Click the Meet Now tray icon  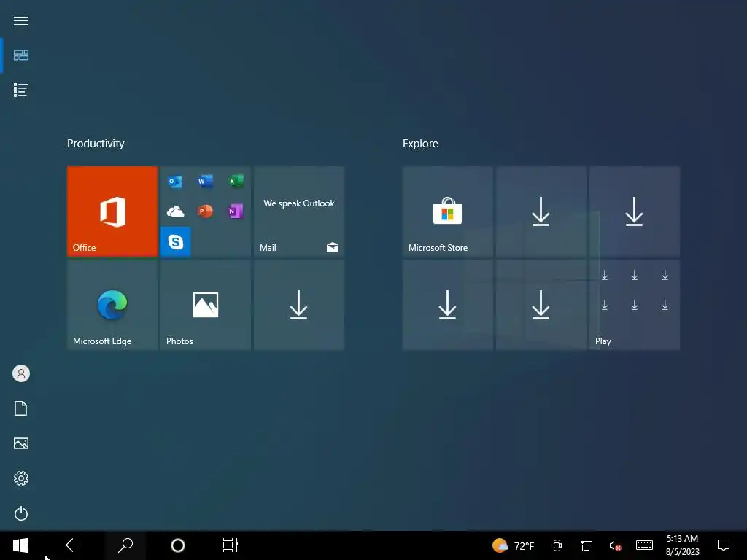click(557, 545)
